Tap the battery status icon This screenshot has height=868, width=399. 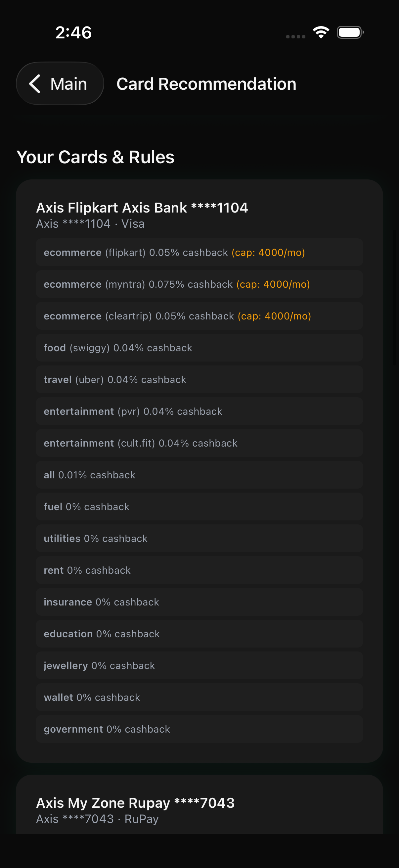(350, 32)
